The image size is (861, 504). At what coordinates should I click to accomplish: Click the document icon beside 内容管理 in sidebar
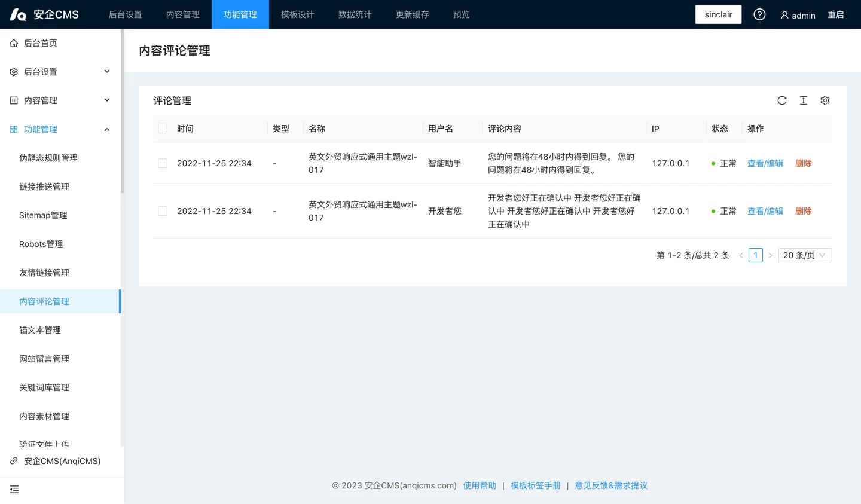point(14,100)
